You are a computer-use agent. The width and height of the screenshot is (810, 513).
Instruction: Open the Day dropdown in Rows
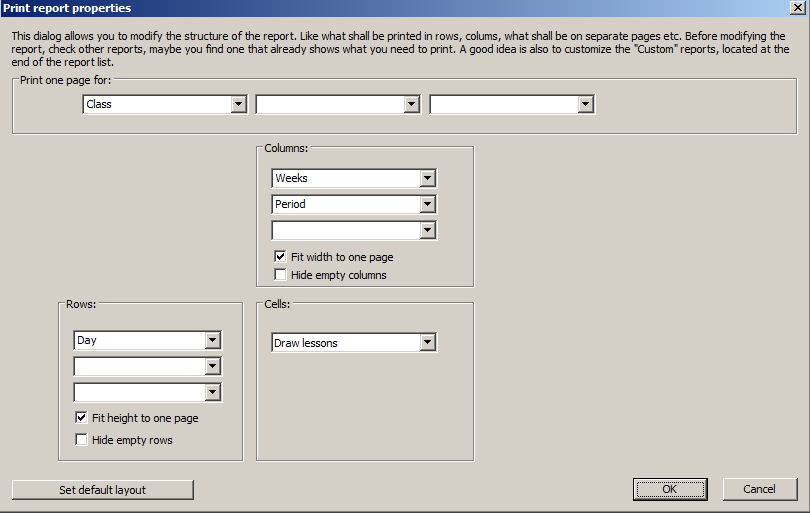coord(212,340)
